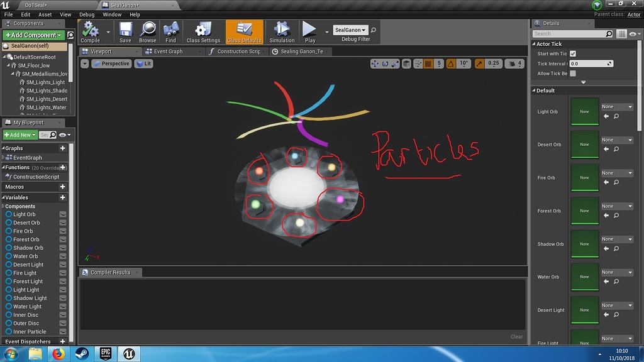This screenshot has height=362, width=644.
Task: Open the Window menu
Action: 111,14
